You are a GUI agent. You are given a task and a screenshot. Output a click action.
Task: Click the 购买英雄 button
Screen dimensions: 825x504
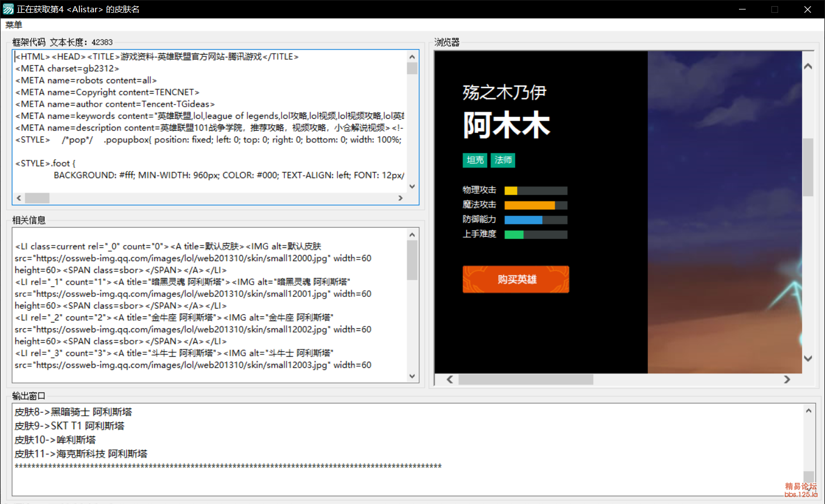click(516, 279)
